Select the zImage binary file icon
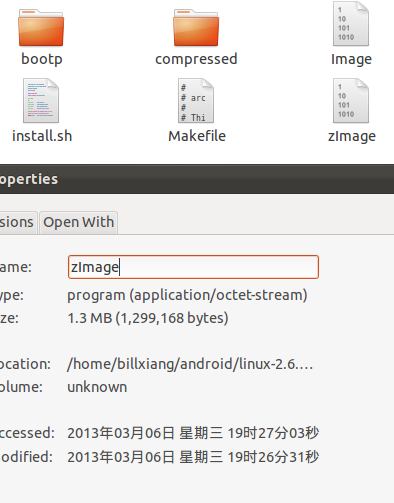This screenshot has width=394, height=503. (x=351, y=101)
